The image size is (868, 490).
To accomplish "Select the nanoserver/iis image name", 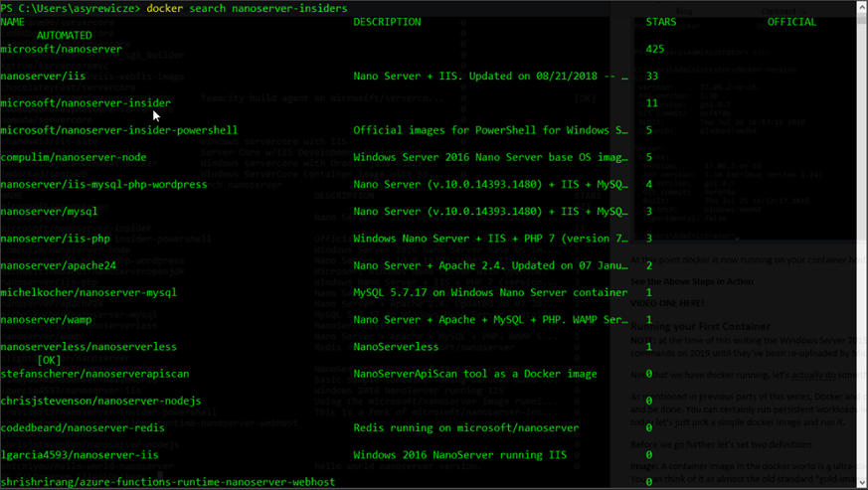I will (x=43, y=77).
